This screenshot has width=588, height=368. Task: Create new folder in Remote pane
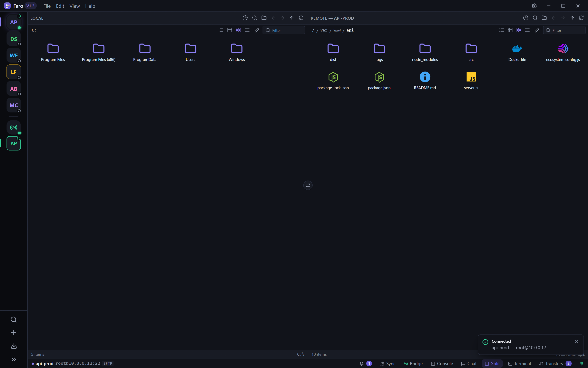[544, 18]
